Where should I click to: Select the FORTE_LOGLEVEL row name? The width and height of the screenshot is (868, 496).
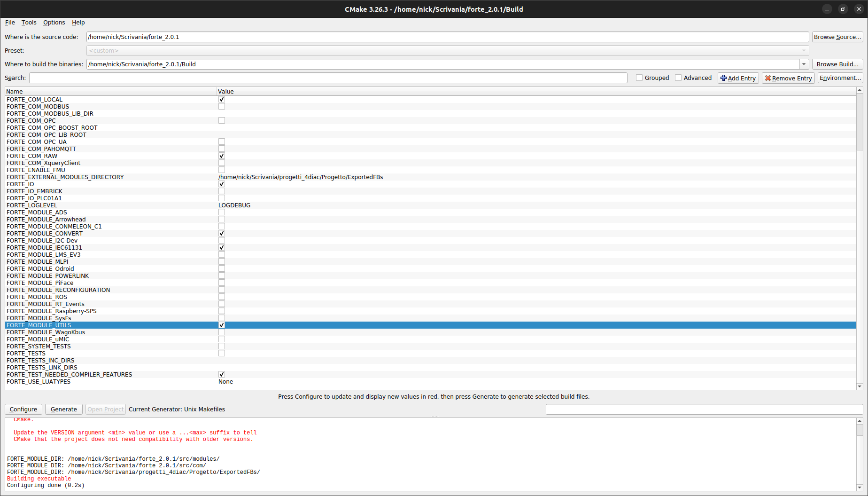click(x=32, y=205)
